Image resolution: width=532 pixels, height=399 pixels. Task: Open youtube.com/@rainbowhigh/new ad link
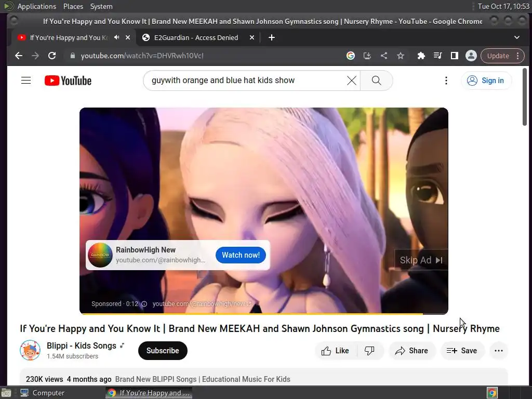(202, 303)
